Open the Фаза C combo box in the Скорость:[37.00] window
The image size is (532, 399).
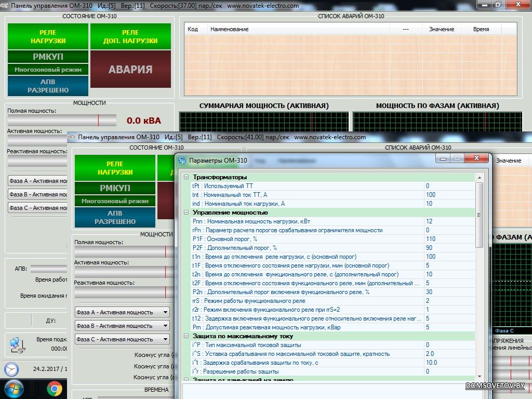click(37, 208)
